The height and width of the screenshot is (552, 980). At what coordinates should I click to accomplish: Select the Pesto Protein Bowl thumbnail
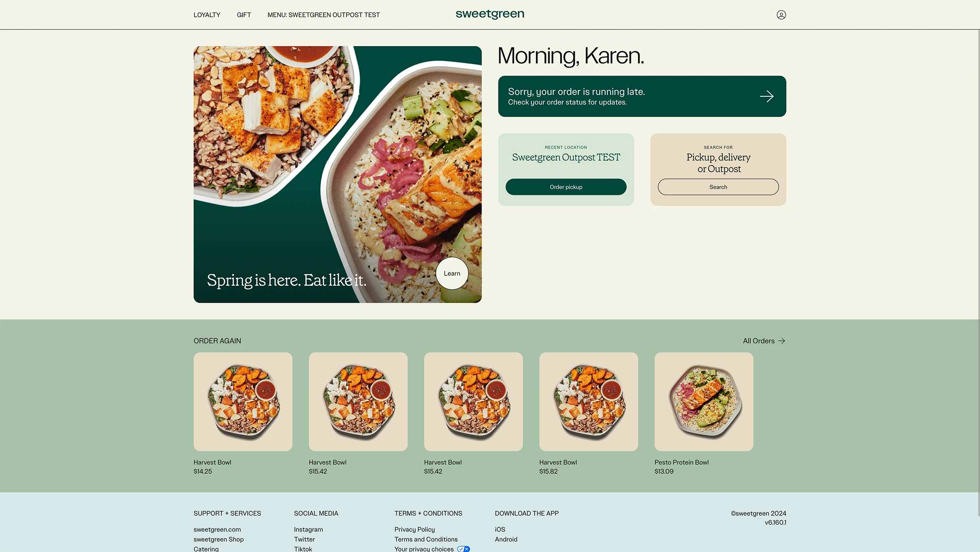[704, 401]
